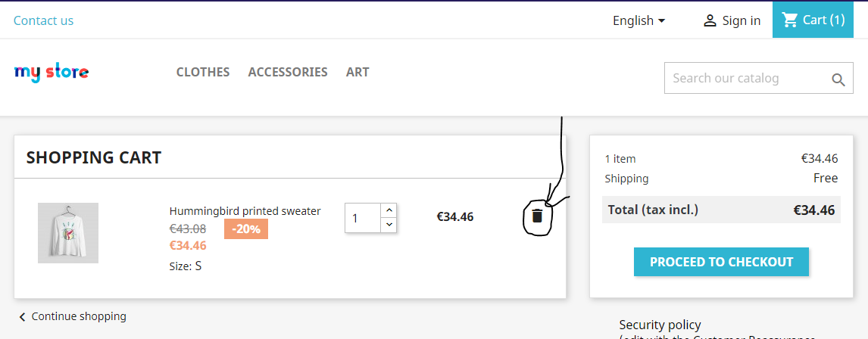This screenshot has height=339, width=868.
Task: Open the Art menu
Action: click(358, 72)
